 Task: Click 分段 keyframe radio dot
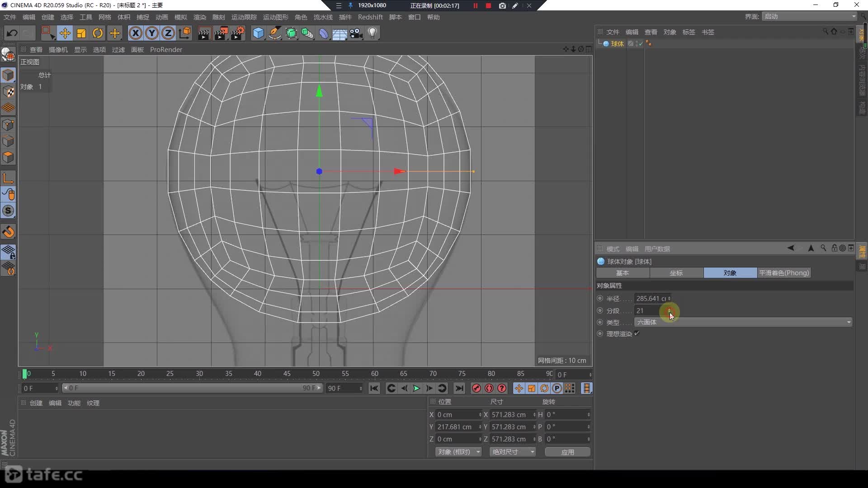click(x=600, y=310)
